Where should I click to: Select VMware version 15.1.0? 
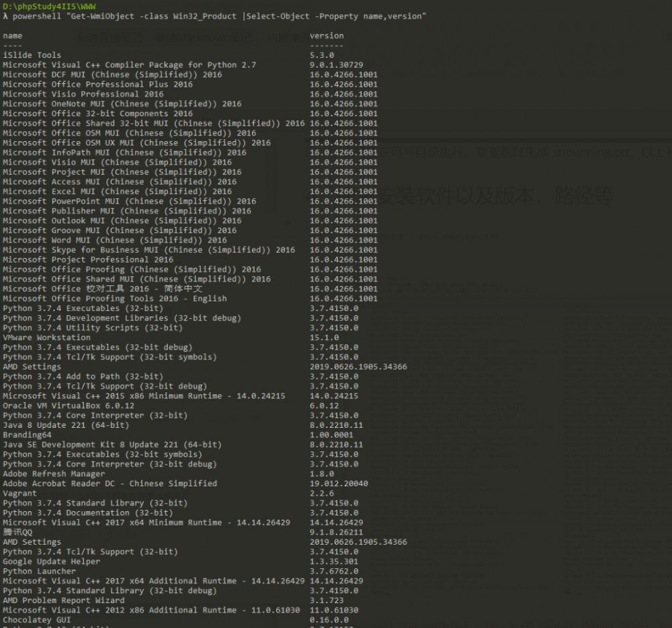325,338
